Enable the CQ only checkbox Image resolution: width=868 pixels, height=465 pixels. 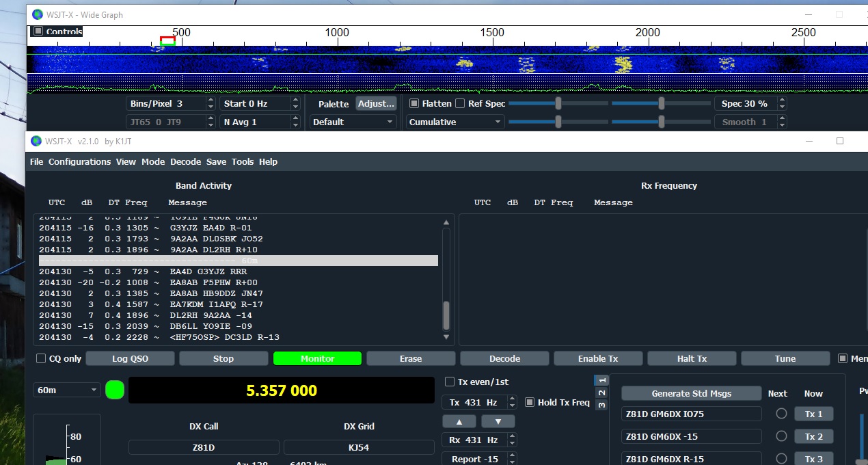(41, 358)
